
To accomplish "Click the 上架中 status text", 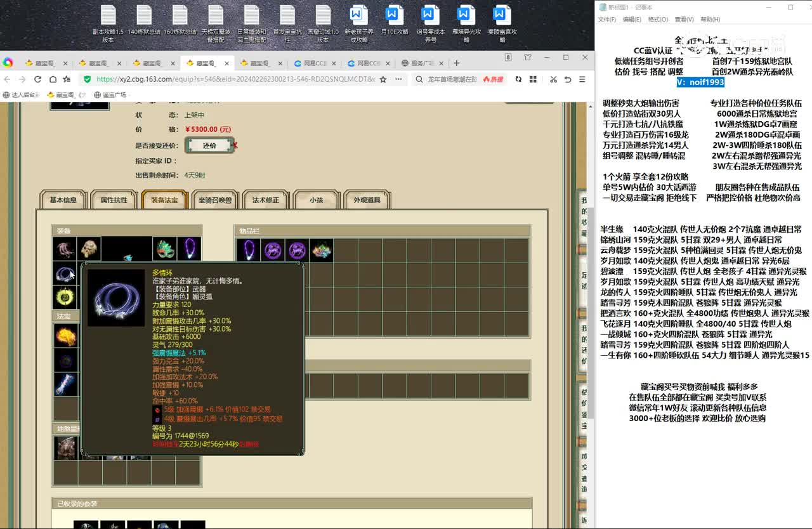I will coord(195,115).
